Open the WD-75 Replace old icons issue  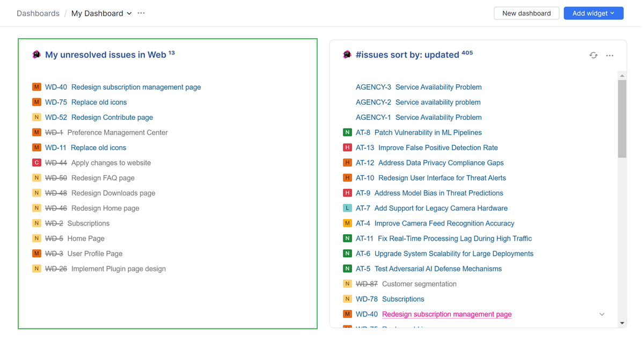(99, 102)
